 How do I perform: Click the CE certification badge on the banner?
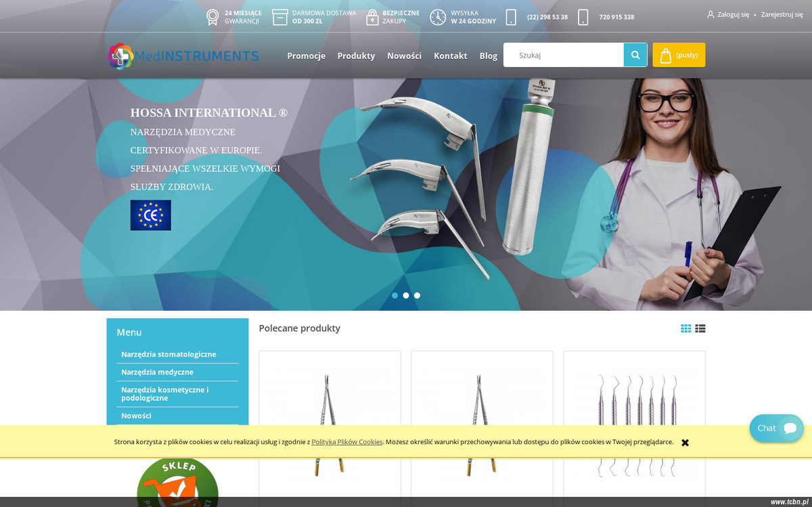[151, 215]
